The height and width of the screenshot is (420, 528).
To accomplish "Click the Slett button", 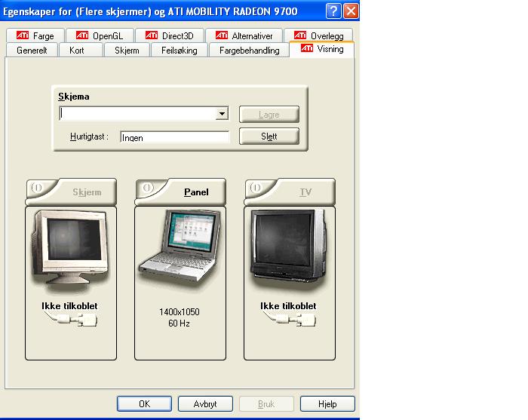I will [x=269, y=136].
